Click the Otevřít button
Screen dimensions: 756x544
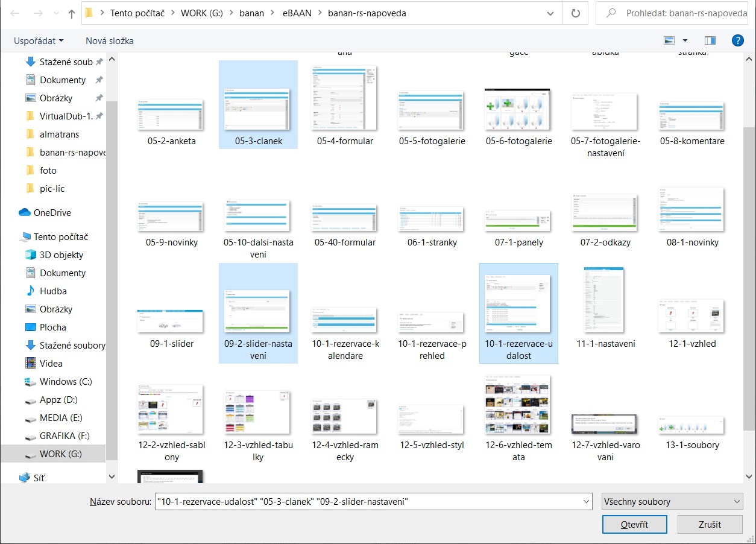(634, 524)
